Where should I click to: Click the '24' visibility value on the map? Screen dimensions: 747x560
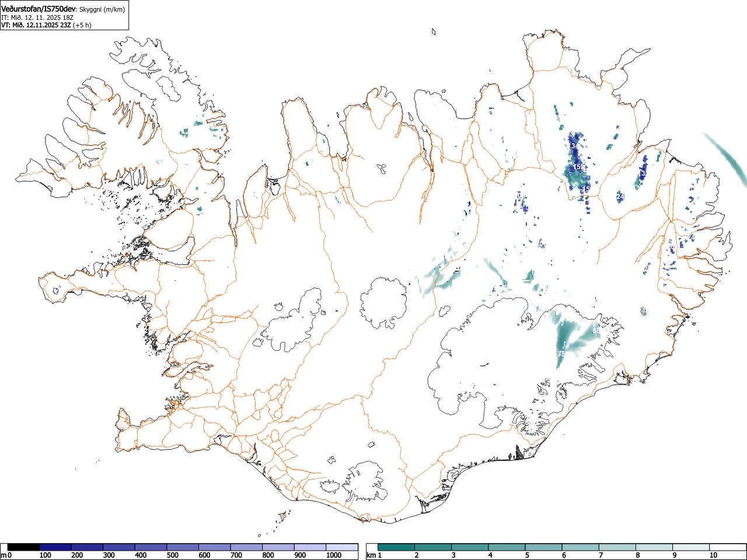pos(620,197)
